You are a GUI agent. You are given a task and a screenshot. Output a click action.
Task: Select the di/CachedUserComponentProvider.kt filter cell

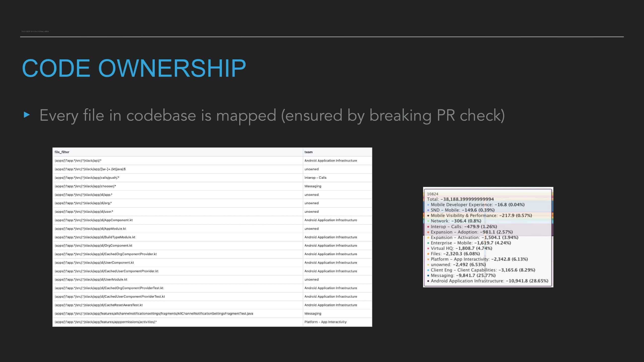[178, 271]
